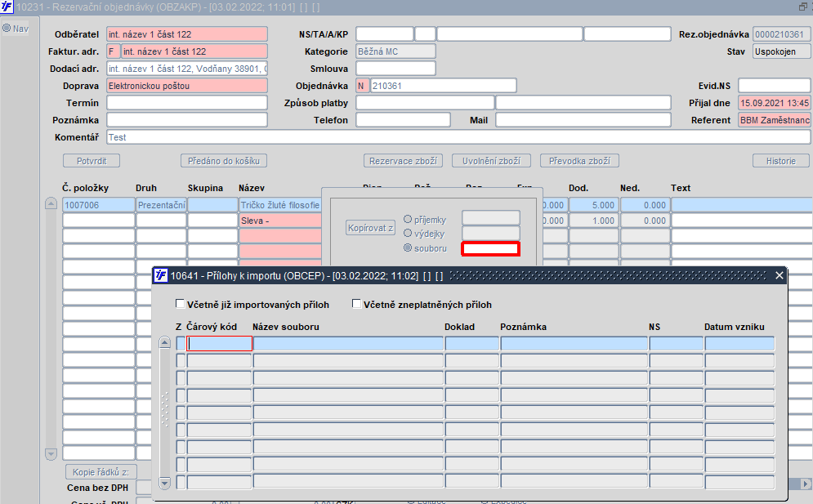The height and width of the screenshot is (504, 813).
Task: Open the Historie button
Action: [781, 161]
